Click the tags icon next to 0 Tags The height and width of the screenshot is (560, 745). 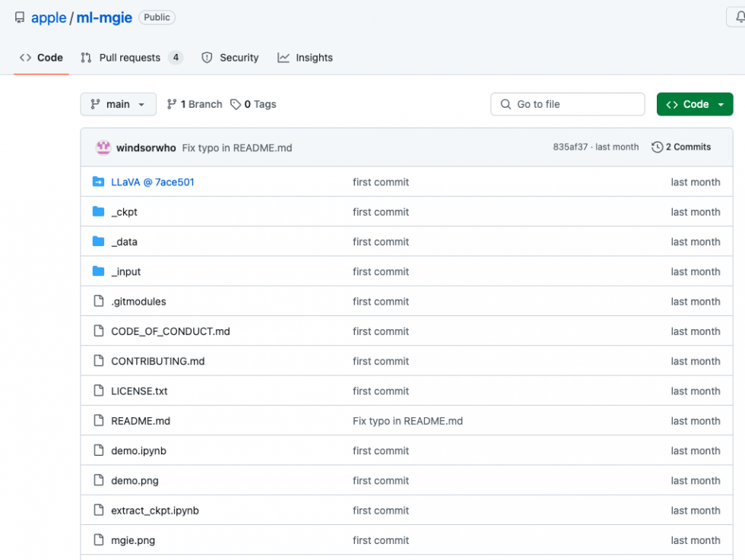coord(236,104)
